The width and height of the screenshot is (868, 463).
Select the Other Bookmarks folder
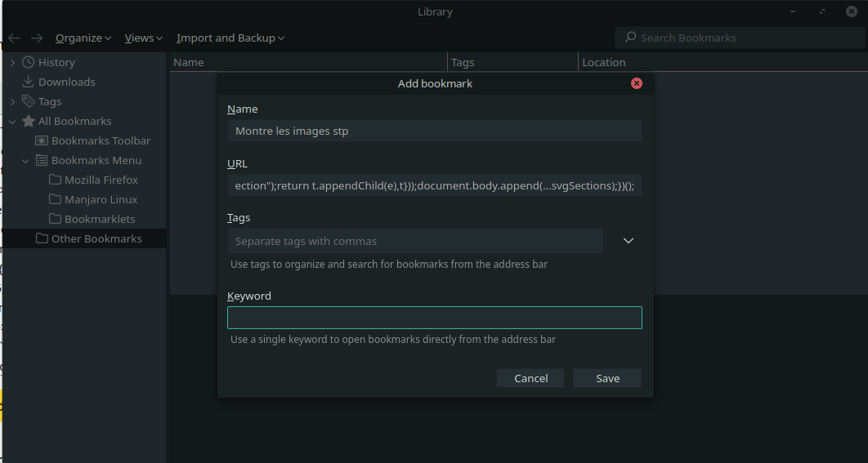(96, 238)
